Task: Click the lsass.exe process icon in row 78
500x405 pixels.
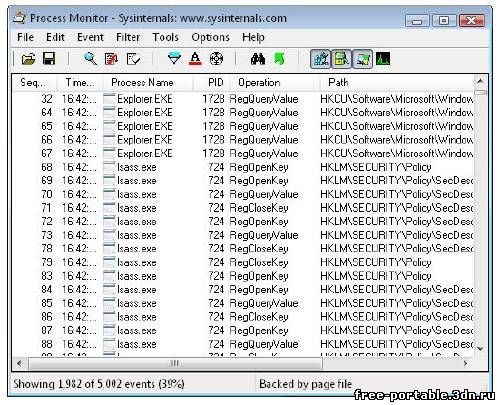Action: coord(109,249)
